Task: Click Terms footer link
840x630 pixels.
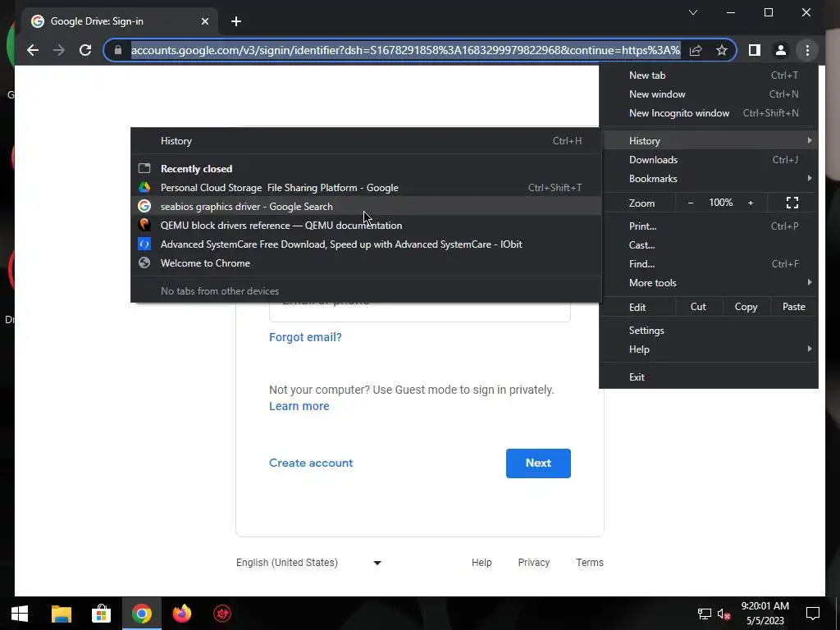Action: 590,563
